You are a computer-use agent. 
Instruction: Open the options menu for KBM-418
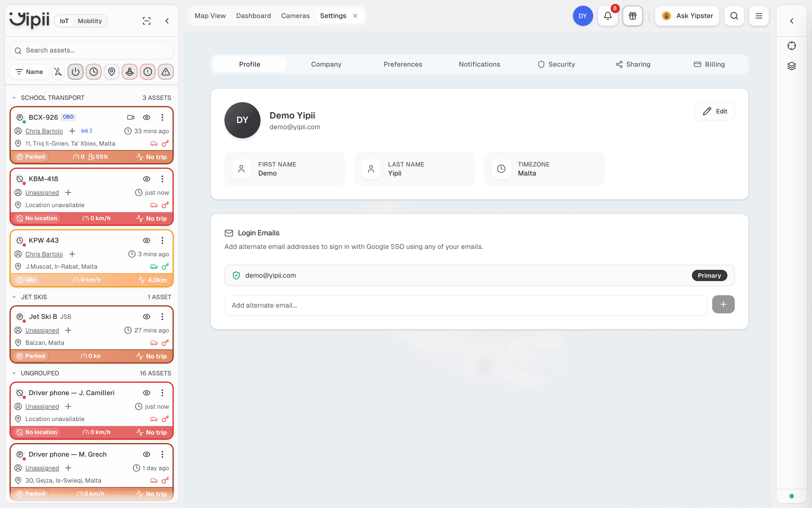pos(162,179)
